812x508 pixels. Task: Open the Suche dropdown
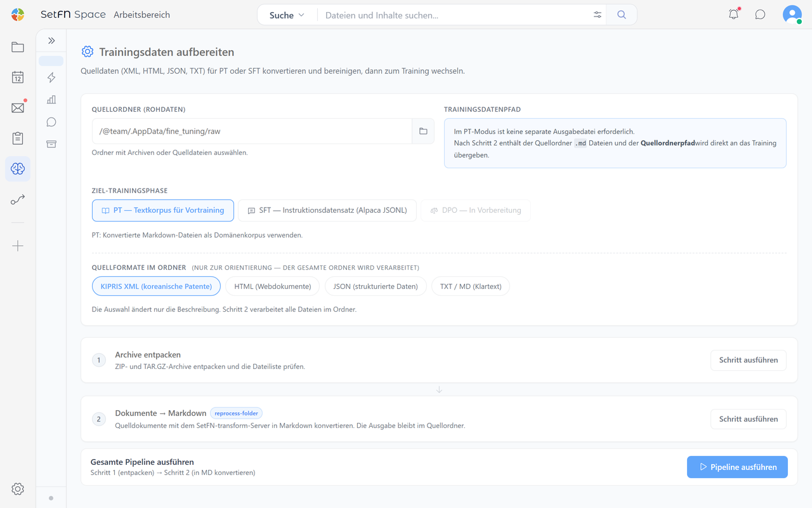pyautogui.click(x=287, y=15)
